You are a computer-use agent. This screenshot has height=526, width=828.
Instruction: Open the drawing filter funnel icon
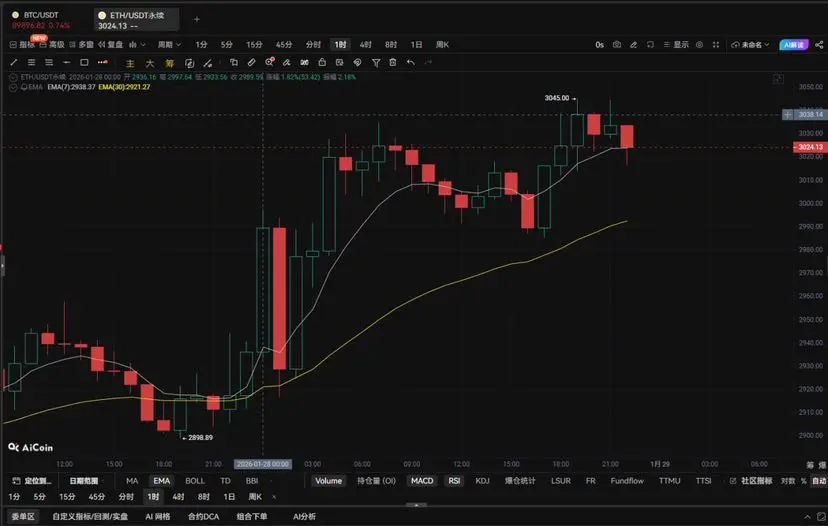[376, 63]
